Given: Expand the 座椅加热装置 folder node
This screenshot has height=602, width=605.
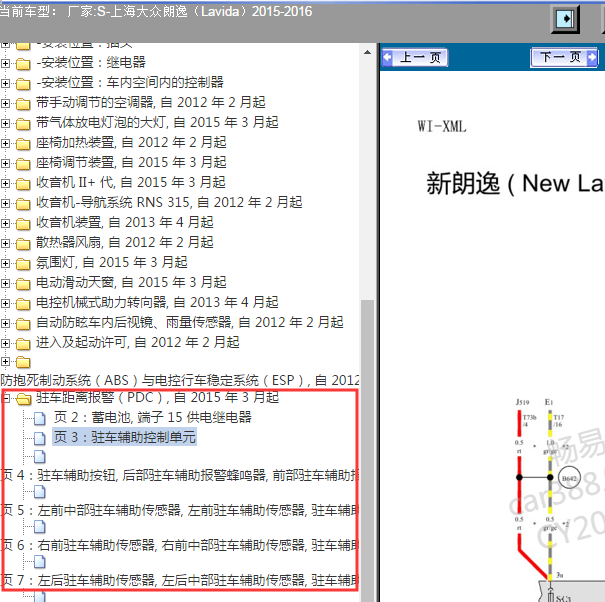Looking at the screenshot, I should (5, 143).
